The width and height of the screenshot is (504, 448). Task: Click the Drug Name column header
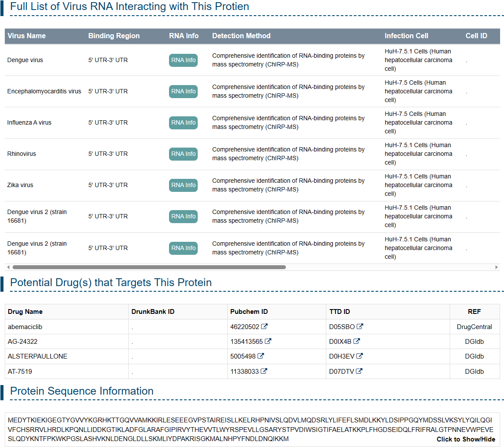point(25,312)
